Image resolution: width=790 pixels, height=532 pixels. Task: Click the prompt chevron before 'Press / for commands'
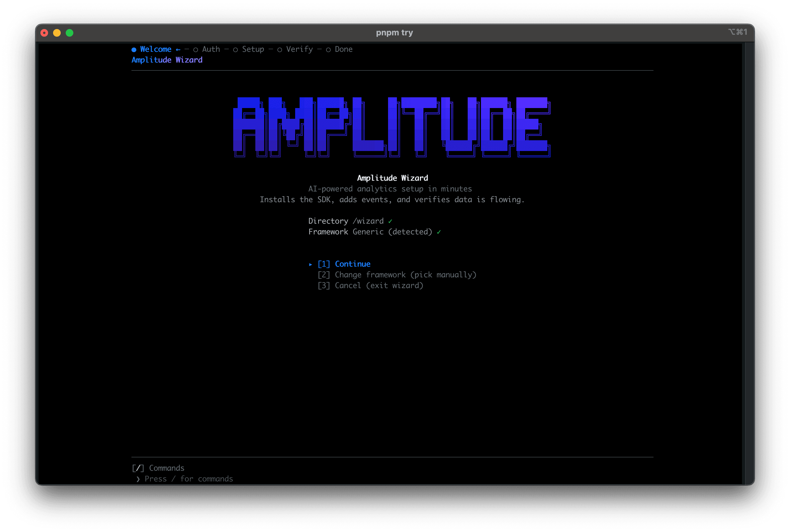(138, 480)
